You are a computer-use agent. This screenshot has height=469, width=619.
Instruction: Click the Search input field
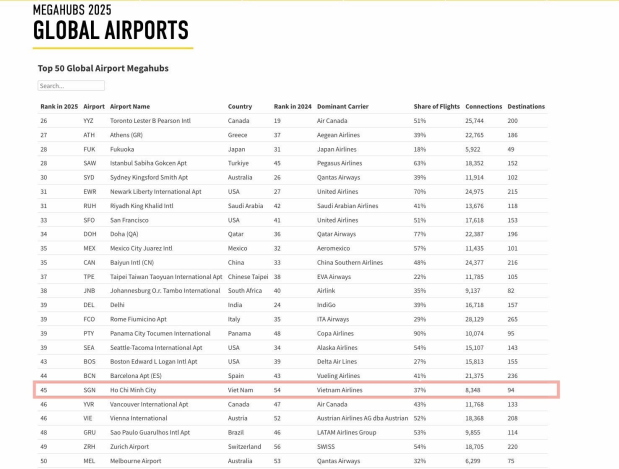pyautogui.click(x=71, y=86)
